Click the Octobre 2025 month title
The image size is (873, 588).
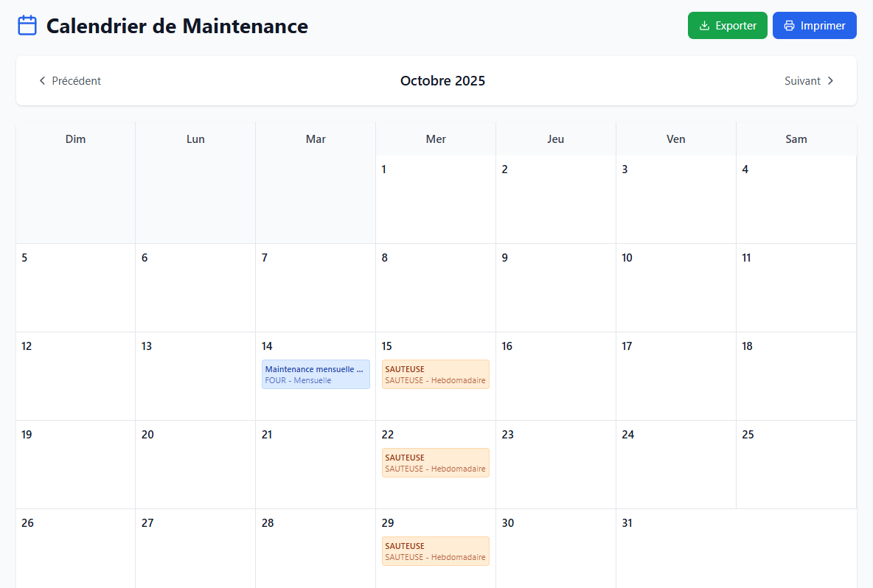tap(442, 81)
